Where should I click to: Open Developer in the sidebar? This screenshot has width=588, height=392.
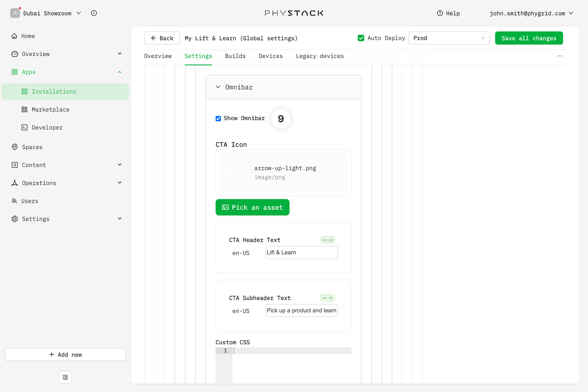[65, 127]
